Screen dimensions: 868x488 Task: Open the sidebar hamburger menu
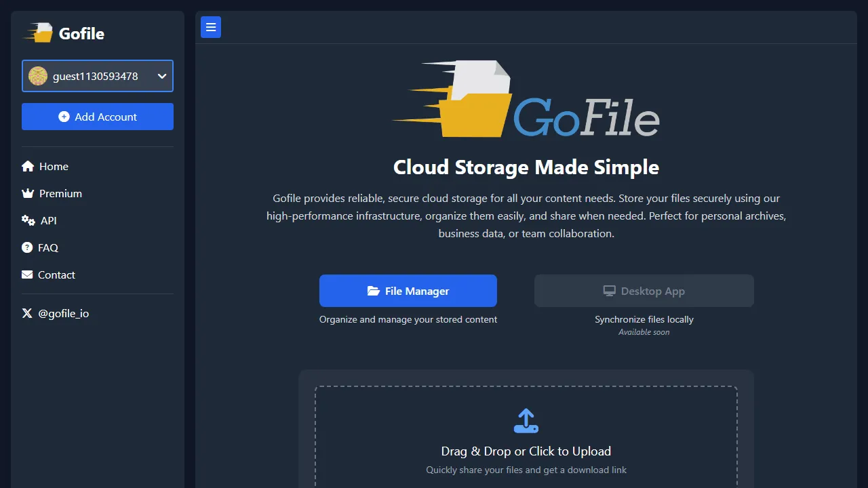point(210,27)
